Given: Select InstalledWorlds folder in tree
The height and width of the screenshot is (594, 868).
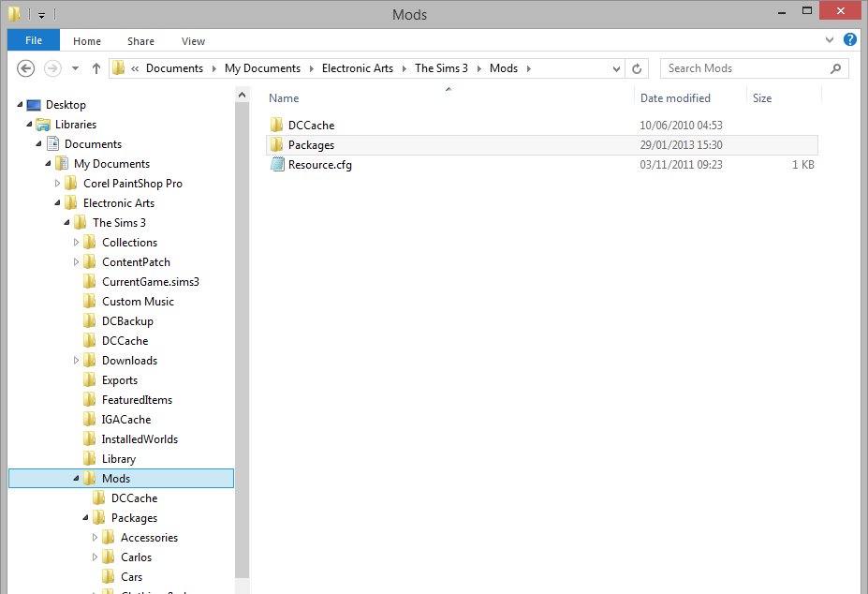Looking at the screenshot, I should pyautogui.click(x=140, y=438).
